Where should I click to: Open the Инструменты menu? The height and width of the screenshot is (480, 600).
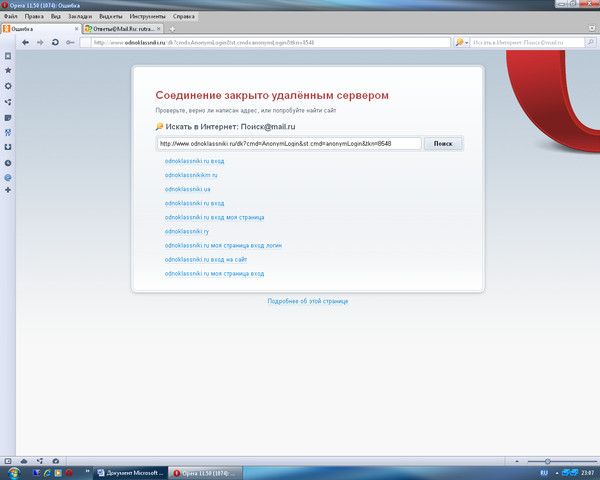(x=147, y=16)
